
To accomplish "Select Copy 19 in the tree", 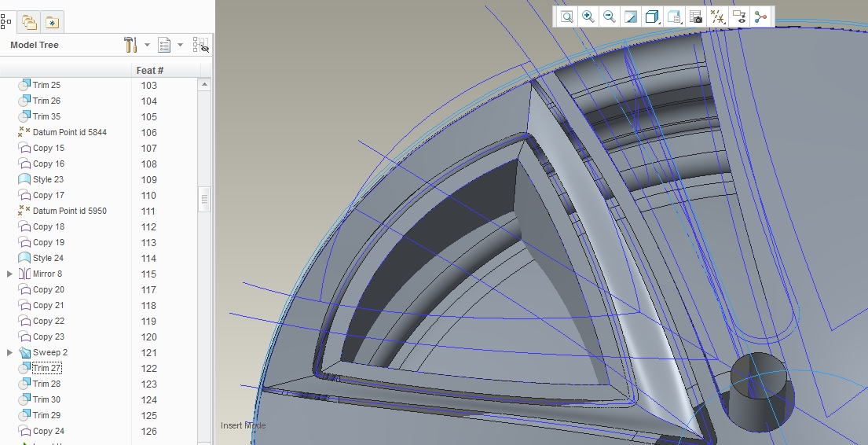I will 48,242.
